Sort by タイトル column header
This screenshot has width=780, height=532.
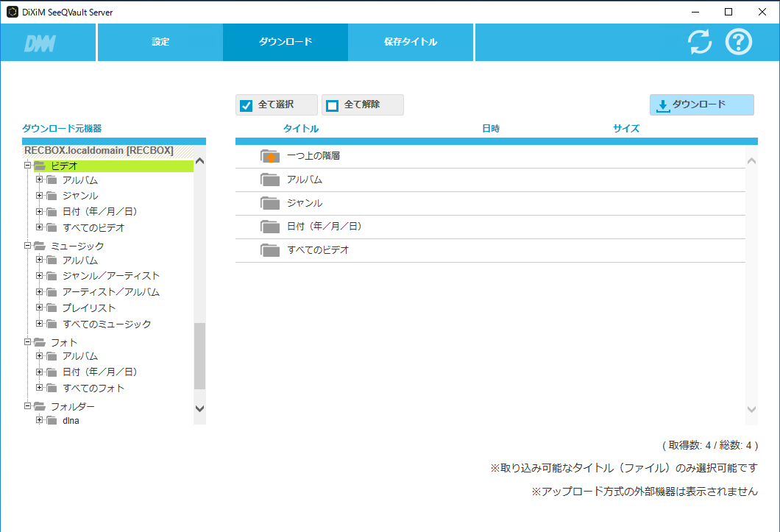tap(301, 129)
